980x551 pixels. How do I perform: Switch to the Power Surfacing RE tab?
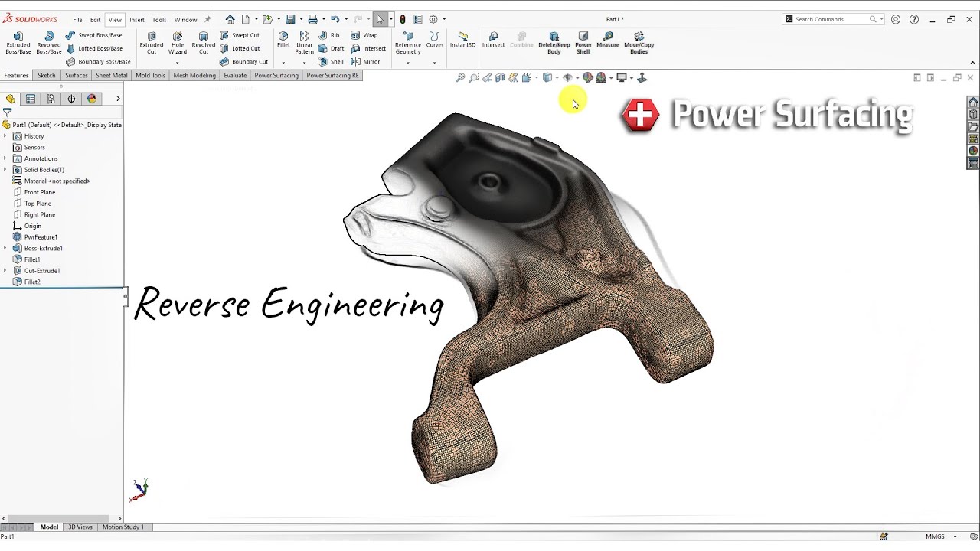click(x=332, y=76)
